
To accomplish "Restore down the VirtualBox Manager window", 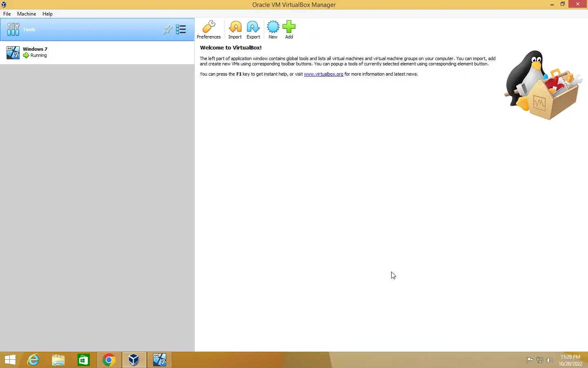I will pos(562,4).
